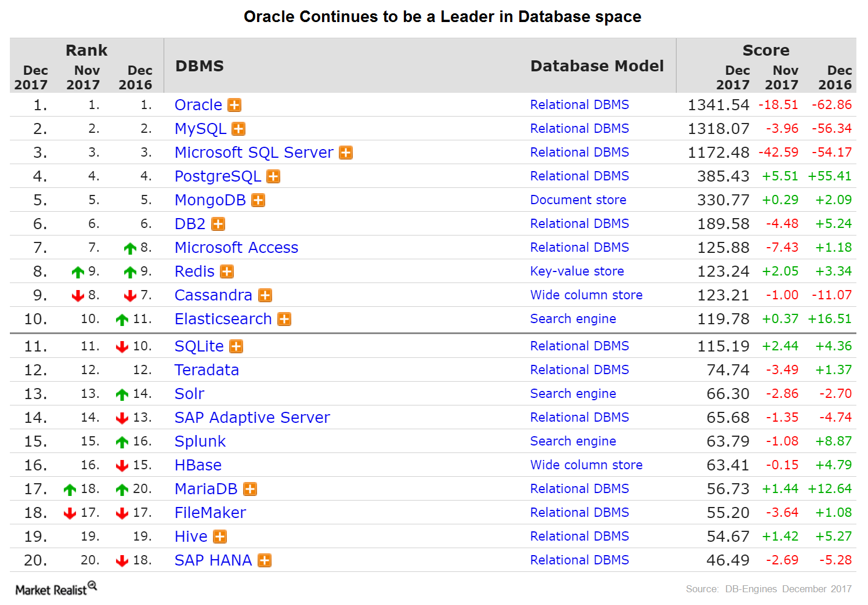Image resolution: width=868 pixels, height=605 pixels.
Task: Click the plus icon next to SAP HANA
Action: pyautogui.click(x=265, y=560)
